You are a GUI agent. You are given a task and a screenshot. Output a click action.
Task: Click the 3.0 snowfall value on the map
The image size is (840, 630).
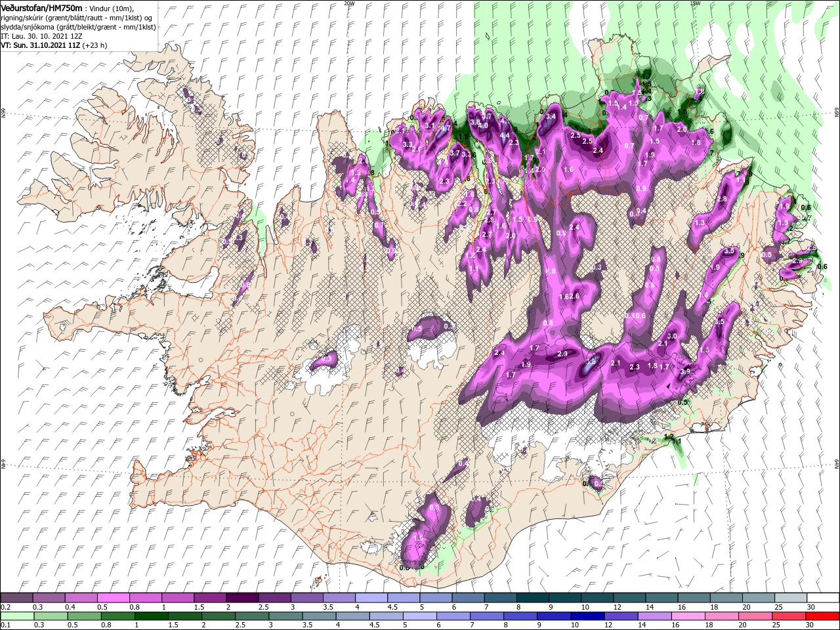(x=672, y=336)
